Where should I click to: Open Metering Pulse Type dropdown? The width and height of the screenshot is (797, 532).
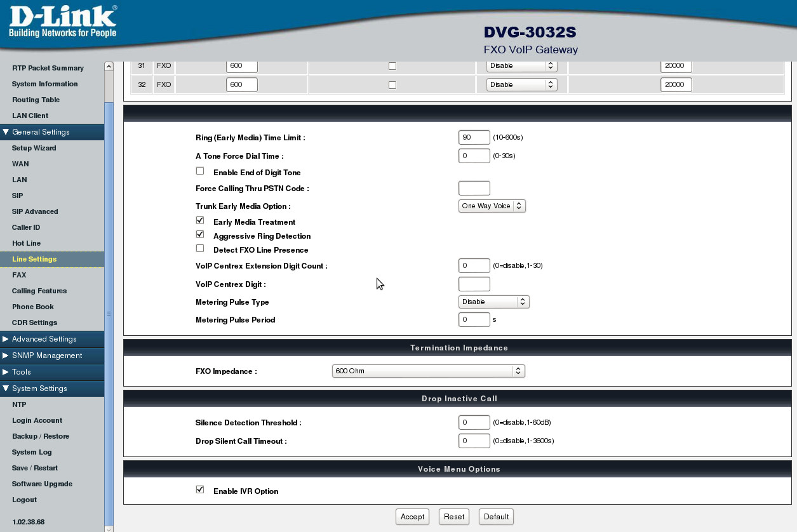493,302
